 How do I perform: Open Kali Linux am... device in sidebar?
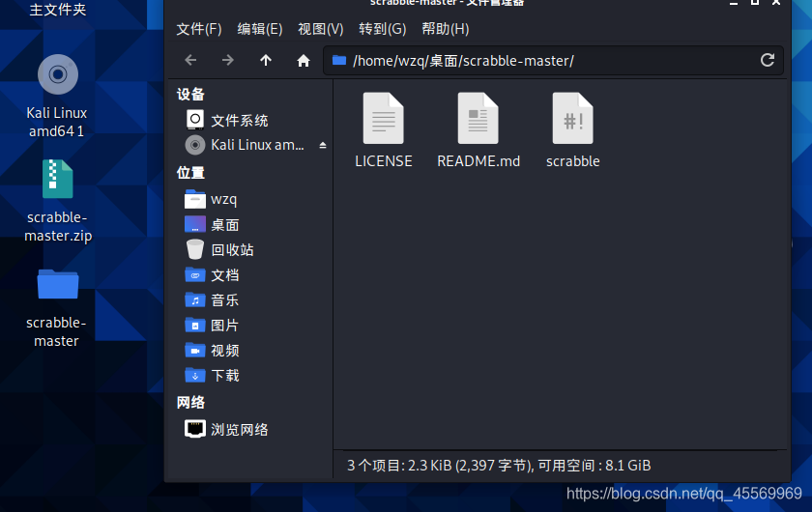pos(246,145)
